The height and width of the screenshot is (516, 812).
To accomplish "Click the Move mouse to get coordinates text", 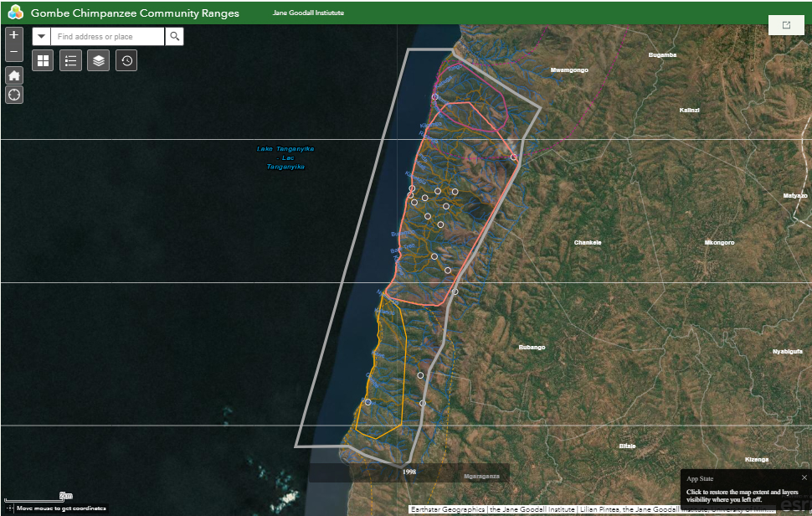I will (x=61, y=508).
